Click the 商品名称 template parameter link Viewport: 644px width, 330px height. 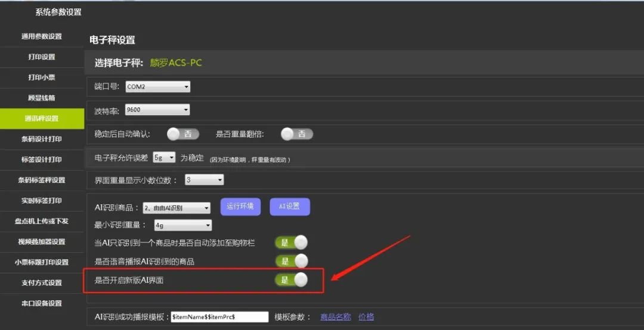335,317
